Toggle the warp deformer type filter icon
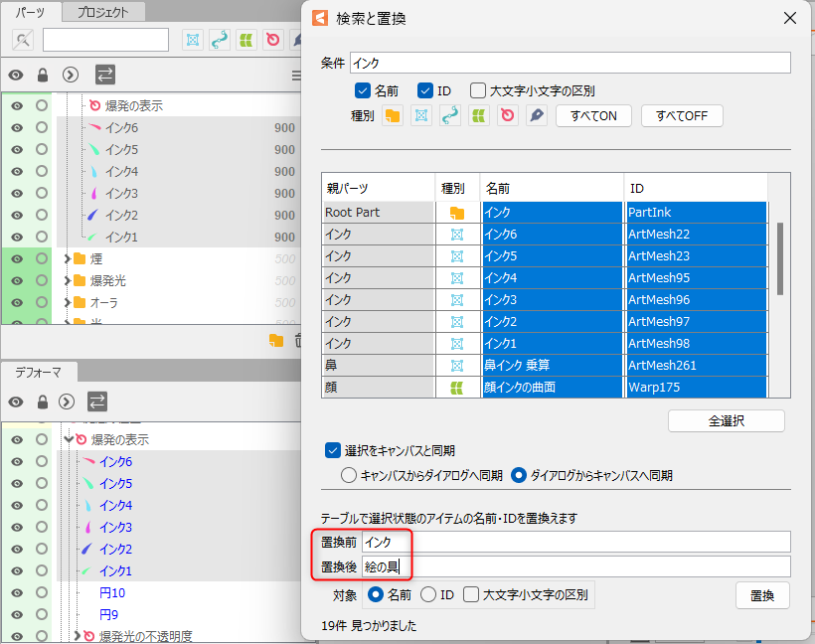 click(479, 116)
